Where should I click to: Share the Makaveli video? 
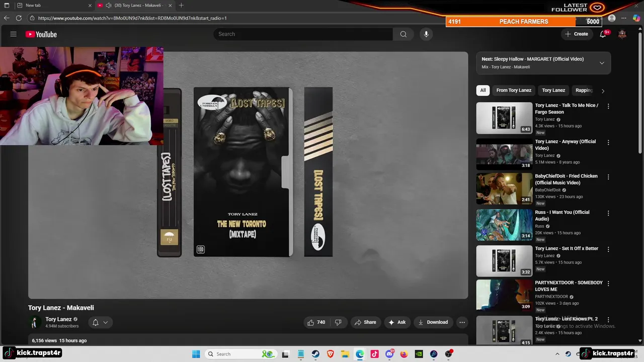[365, 322]
